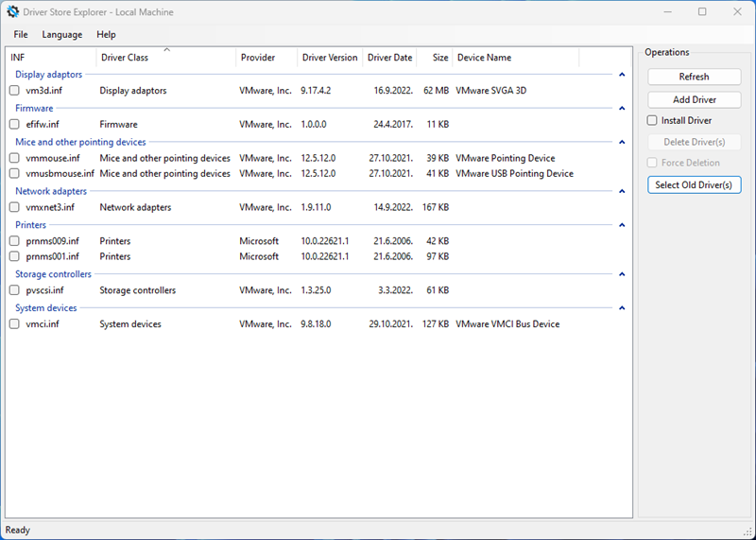This screenshot has height=540, width=756.
Task: Click the Driver Store Explorer gear icon
Action: (x=13, y=12)
